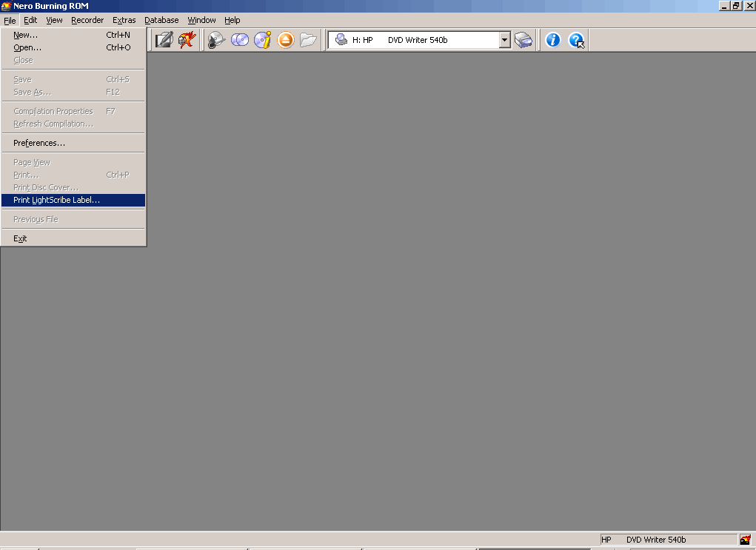The width and height of the screenshot is (756, 550).
Task: Choose Exit from File menu
Action: 73,238
